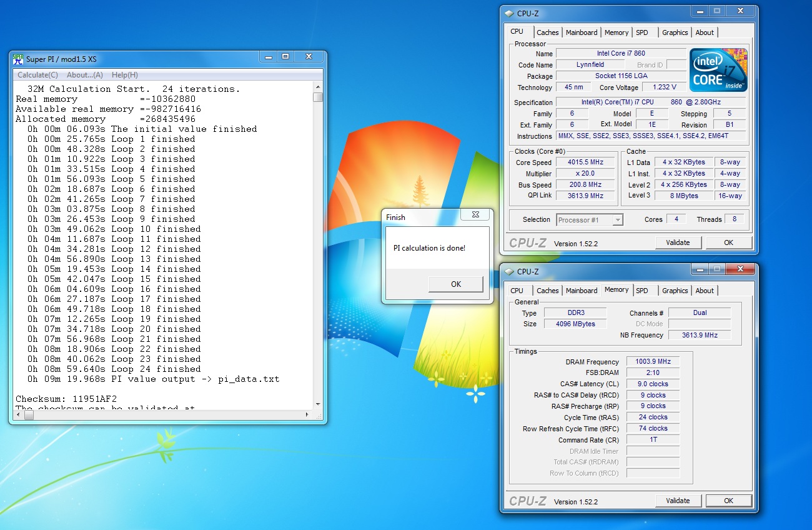Click OK in lower CPU-Z memory window
Image resolution: width=812 pixels, height=530 pixels.
[728, 501]
